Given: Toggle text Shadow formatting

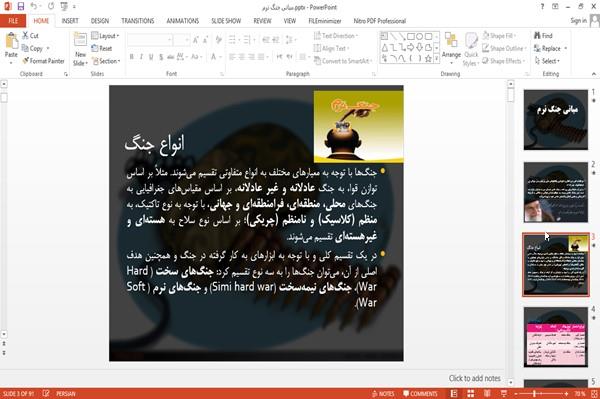Looking at the screenshot, I should pyautogui.click(x=161, y=57).
